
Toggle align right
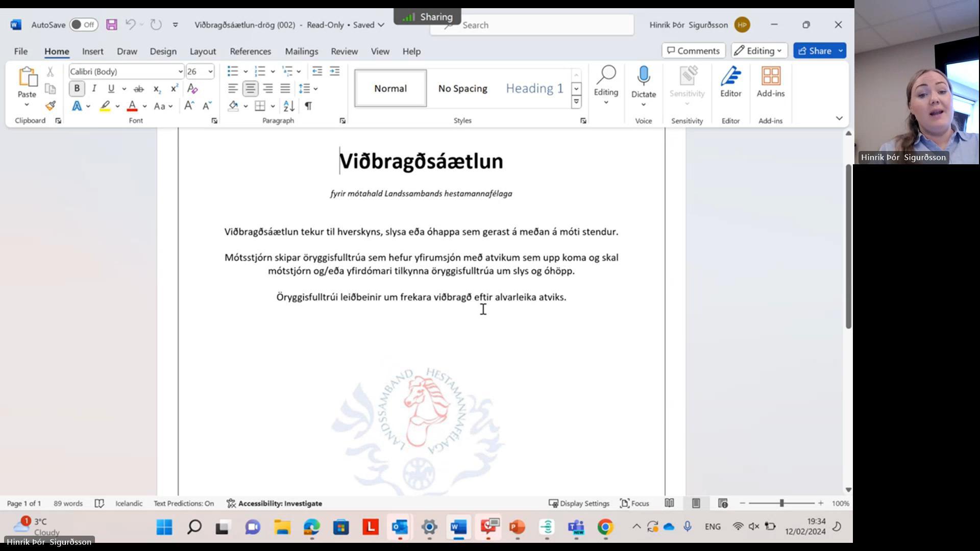pyautogui.click(x=267, y=89)
